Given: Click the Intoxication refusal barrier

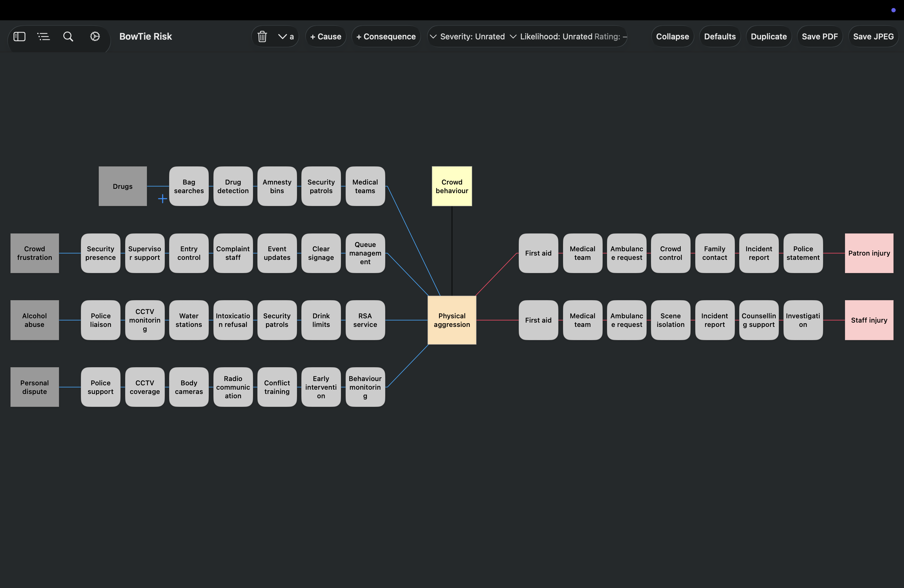Looking at the screenshot, I should pyautogui.click(x=233, y=320).
